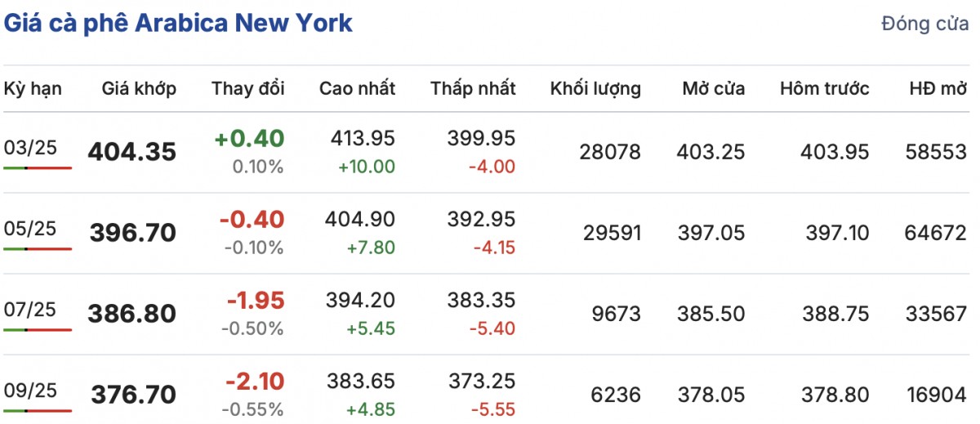The width and height of the screenshot is (980, 424).
Task: Click the 'Đóng cửa' status label
Action: (x=924, y=25)
